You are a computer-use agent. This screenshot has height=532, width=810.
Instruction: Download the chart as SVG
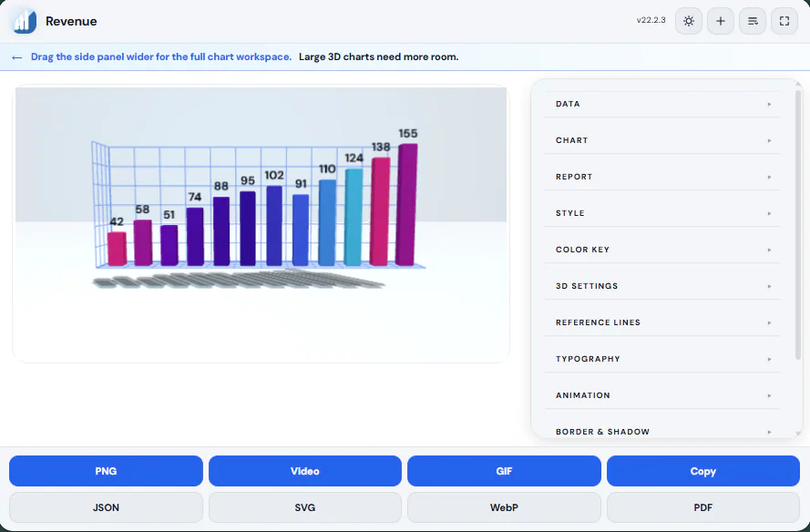pyautogui.click(x=305, y=507)
